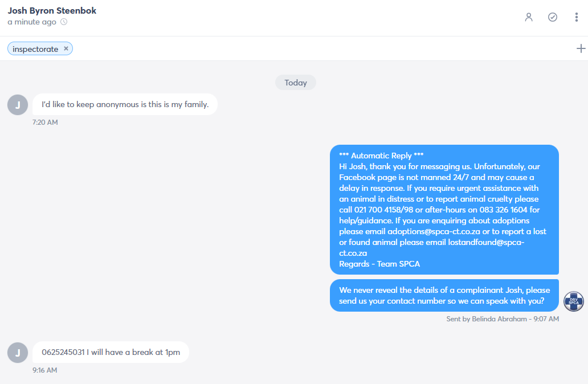Remove the inspectorate tag
This screenshot has height=384, width=588.
(66, 48)
